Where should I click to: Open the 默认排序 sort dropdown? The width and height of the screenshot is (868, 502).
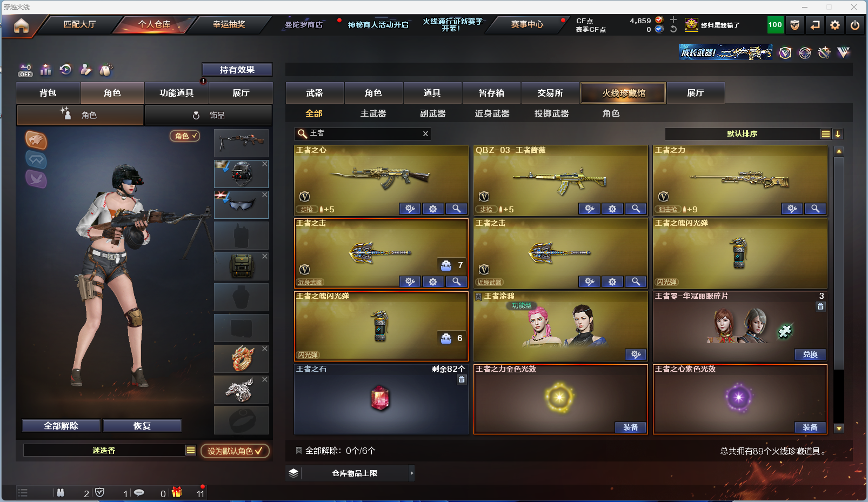click(x=742, y=134)
